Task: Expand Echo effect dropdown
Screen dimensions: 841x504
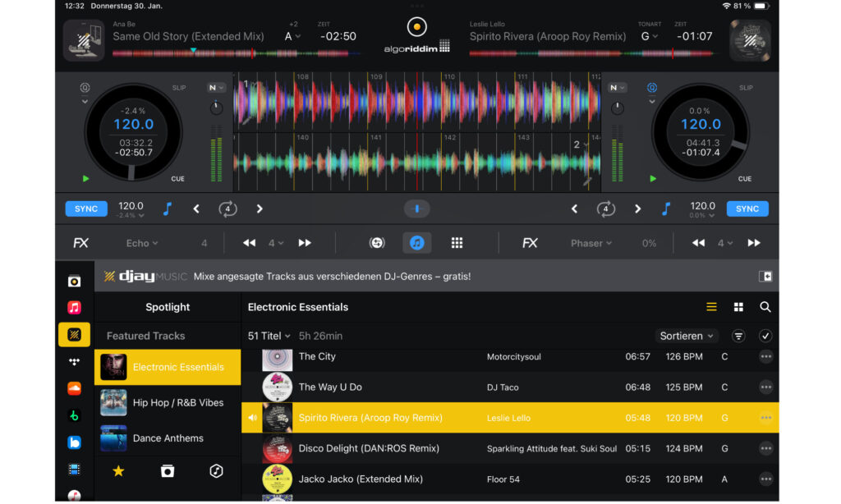Action: pos(142,244)
